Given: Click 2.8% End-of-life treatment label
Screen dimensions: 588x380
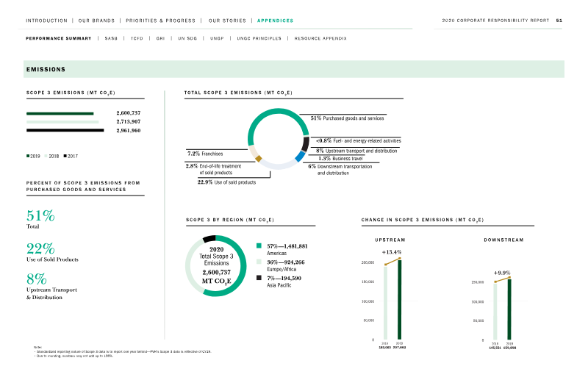Looking at the screenshot, I should (213, 169).
